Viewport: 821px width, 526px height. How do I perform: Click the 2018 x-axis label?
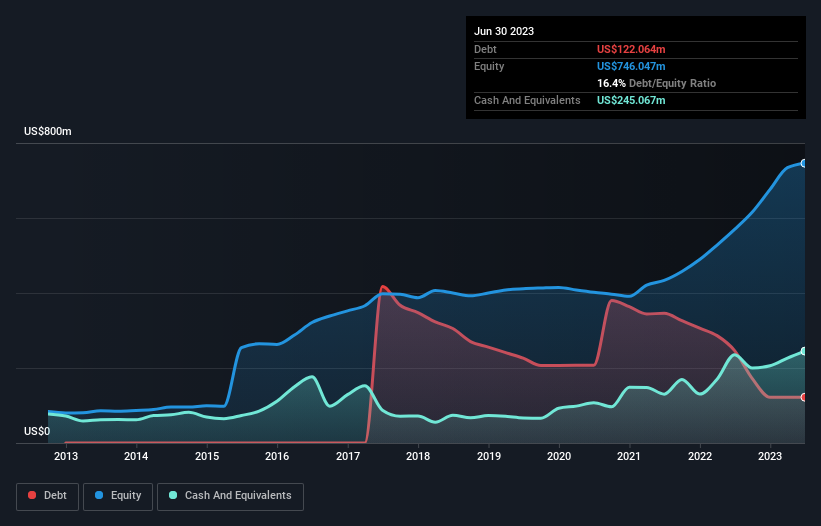(x=418, y=456)
